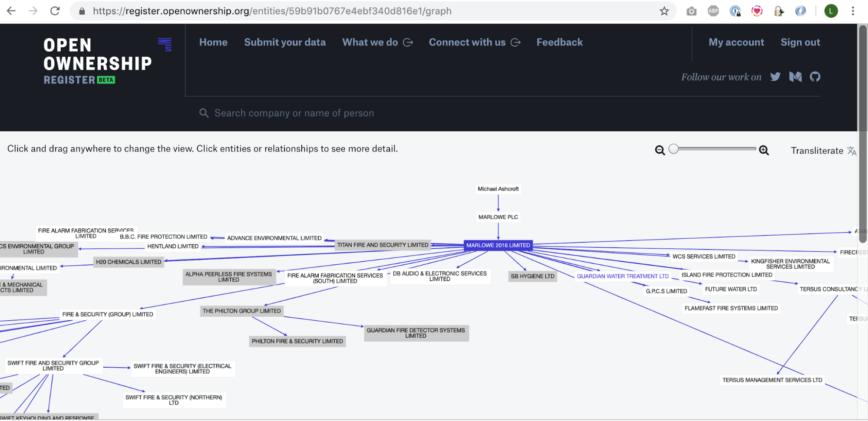Click the site lock security icon
This screenshot has height=421, width=868.
[x=82, y=11]
